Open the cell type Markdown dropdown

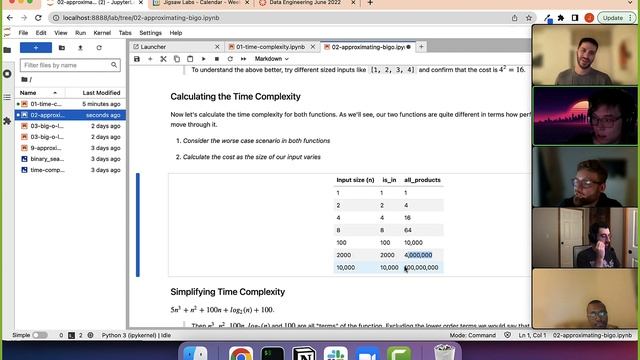point(271,59)
